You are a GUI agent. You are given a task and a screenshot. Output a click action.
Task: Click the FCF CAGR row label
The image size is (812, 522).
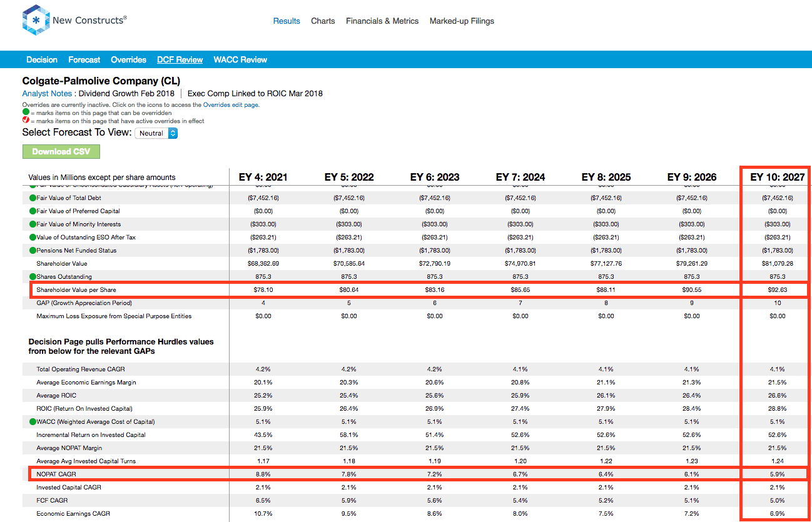coord(52,500)
